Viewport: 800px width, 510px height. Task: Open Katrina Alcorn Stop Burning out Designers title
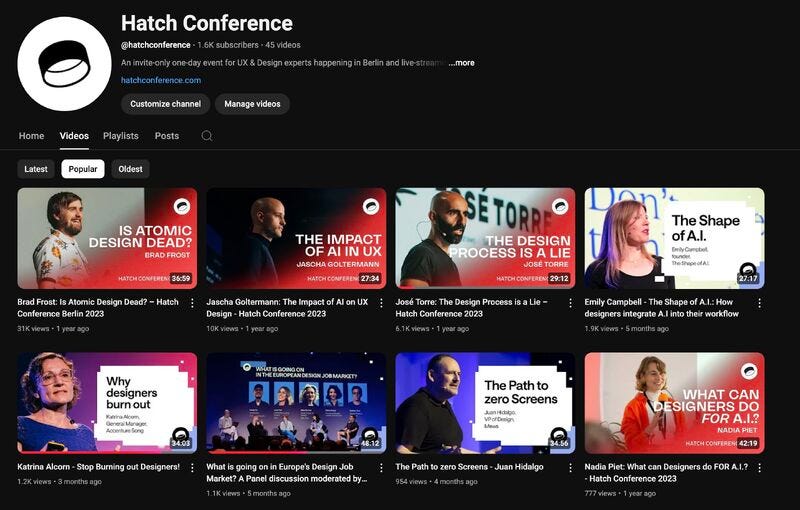[x=98, y=467]
